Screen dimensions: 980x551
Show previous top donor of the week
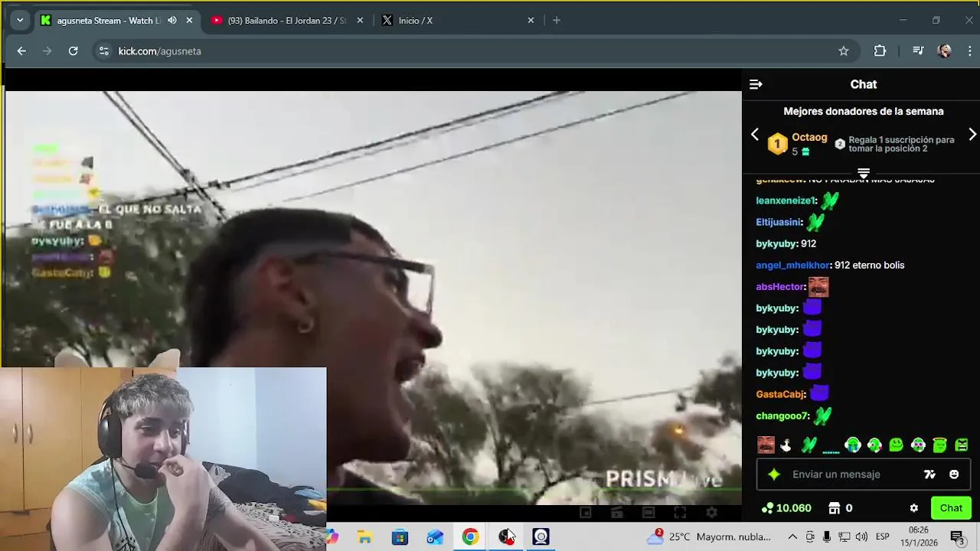755,135
